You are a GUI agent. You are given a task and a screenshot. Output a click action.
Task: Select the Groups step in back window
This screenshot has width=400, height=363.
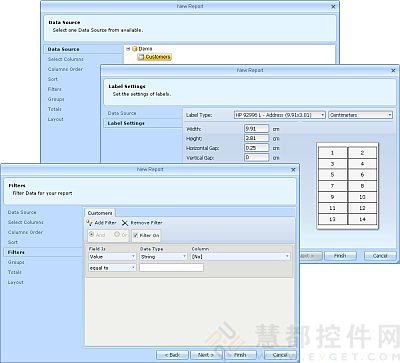pyautogui.click(x=56, y=99)
